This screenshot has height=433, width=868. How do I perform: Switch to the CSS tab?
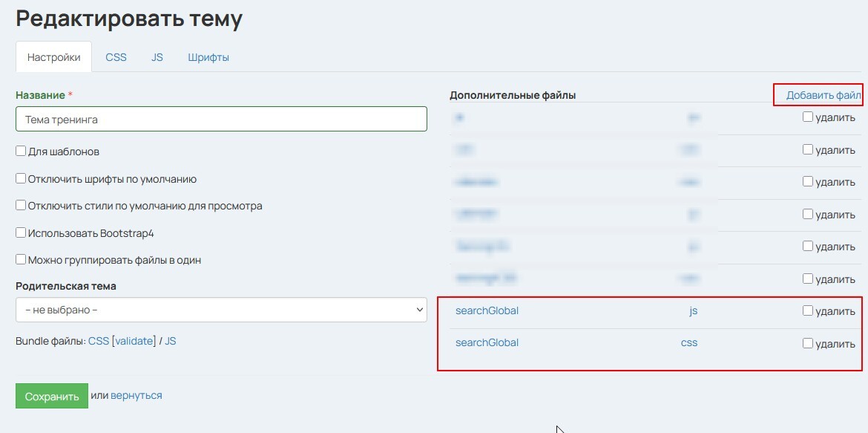116,57
